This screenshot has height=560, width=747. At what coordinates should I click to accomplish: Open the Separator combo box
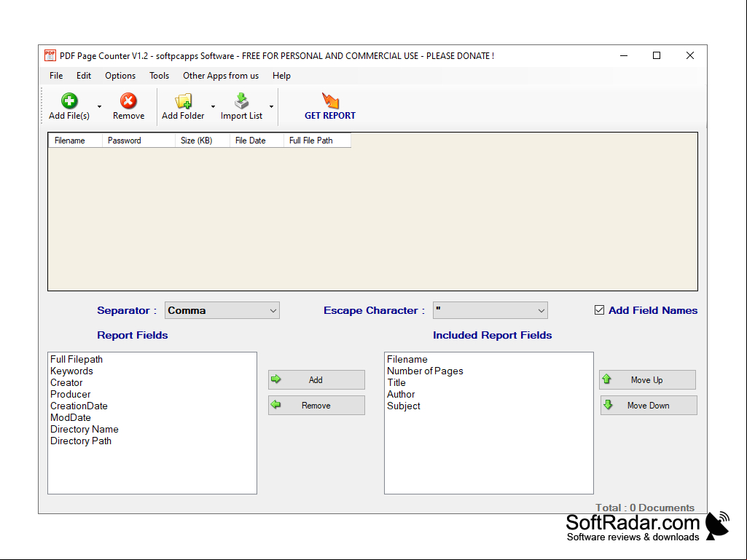[222, 310]
